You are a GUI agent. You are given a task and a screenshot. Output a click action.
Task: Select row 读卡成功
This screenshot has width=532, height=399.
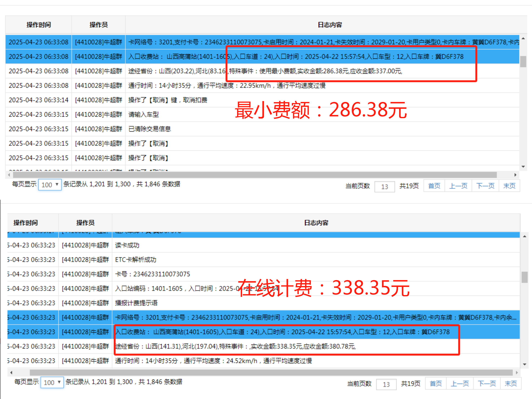[264, 245]
